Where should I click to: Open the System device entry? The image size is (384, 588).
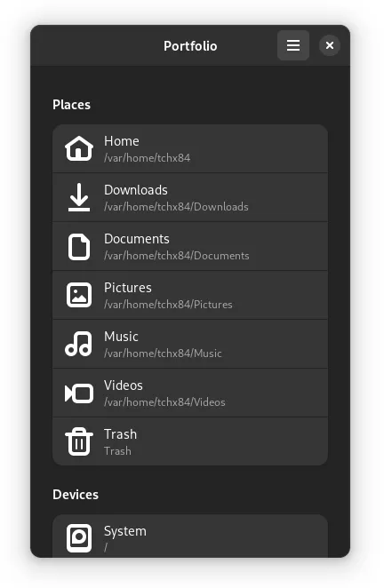click(x=190, y=536)
